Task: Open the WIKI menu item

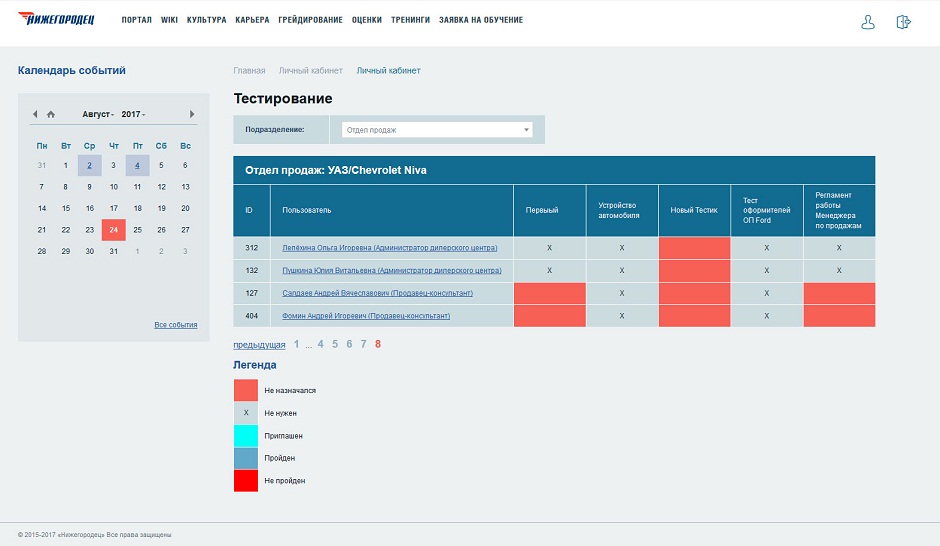Action: (169, 20)
